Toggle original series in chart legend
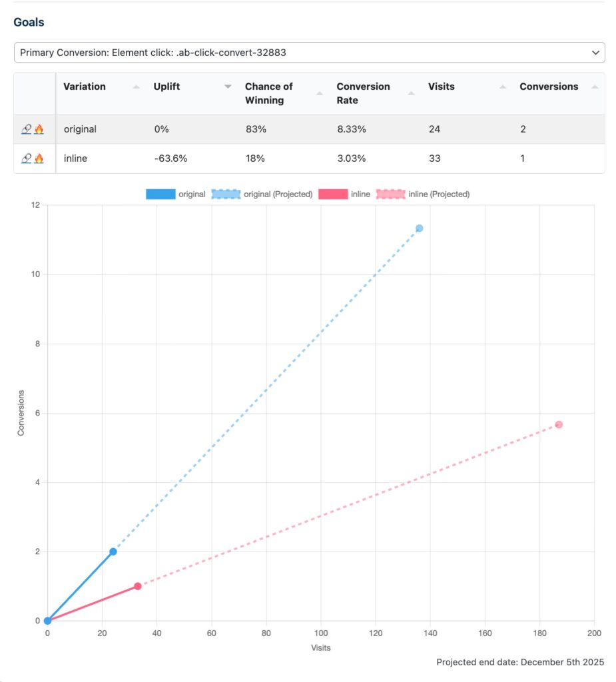The height and width of the screenshot is (682, 616). tap(176, 194)
